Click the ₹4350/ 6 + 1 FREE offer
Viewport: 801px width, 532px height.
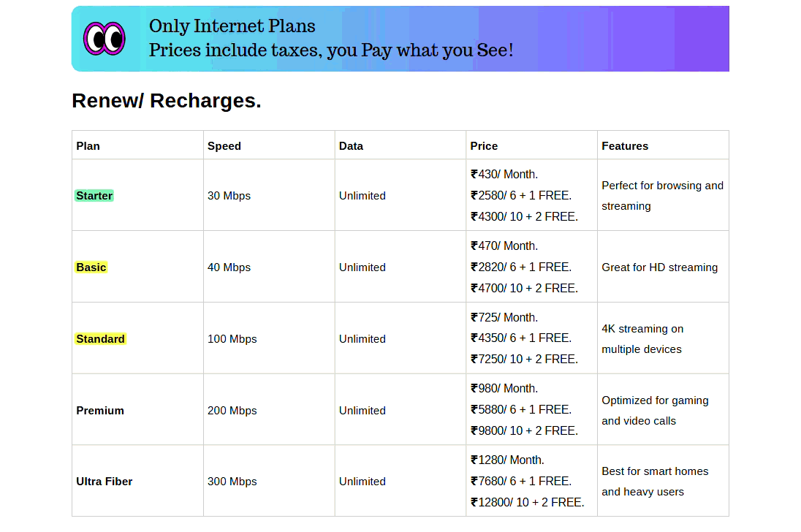[521, 338]
